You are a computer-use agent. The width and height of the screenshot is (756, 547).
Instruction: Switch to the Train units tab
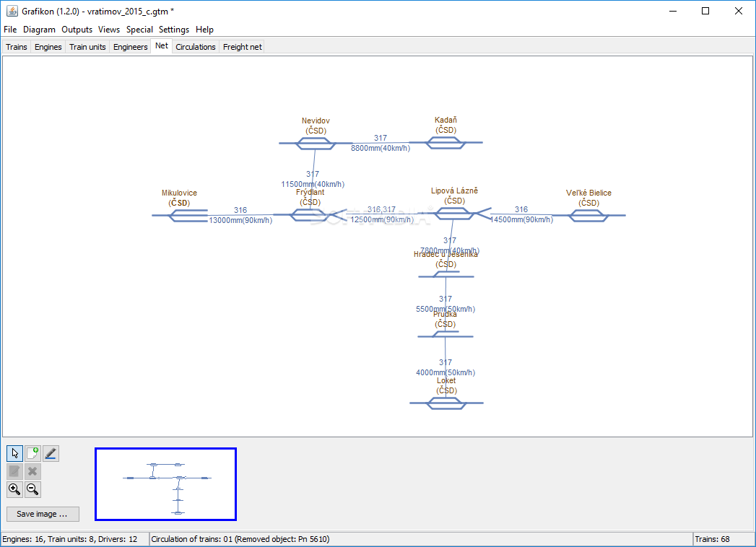(x=87, y=47)
